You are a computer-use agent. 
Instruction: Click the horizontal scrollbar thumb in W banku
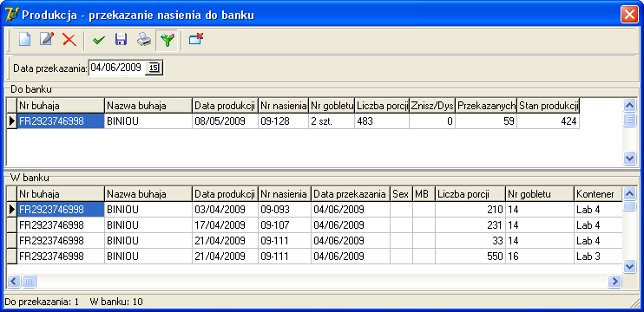pos(29,282)
